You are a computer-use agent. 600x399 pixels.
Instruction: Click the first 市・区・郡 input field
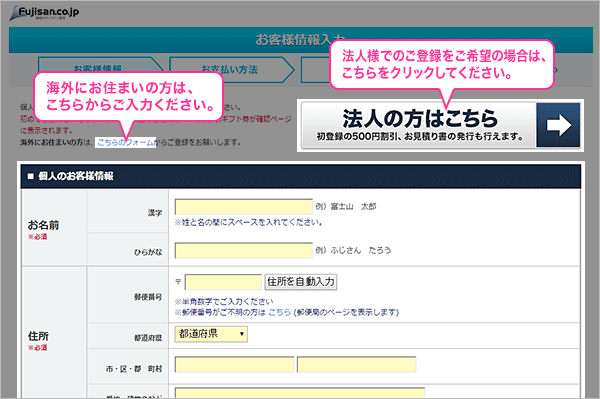pos(234,364)
